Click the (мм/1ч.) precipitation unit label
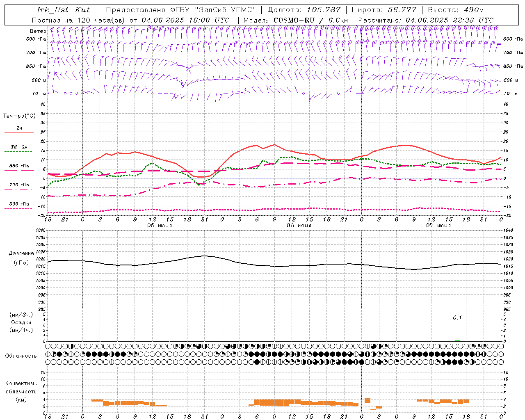525x420 pixels. click(x=21, y=330)
